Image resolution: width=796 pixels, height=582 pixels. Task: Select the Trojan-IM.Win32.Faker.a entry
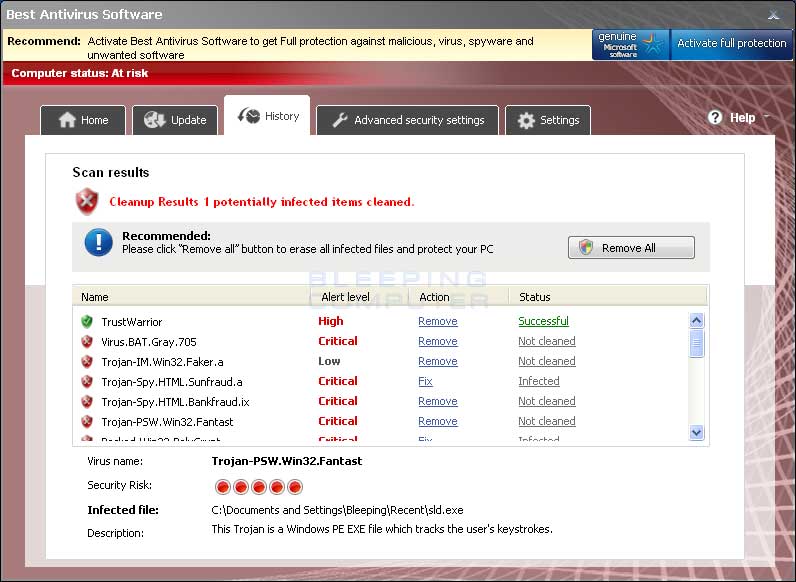click(x=162, y=362)
